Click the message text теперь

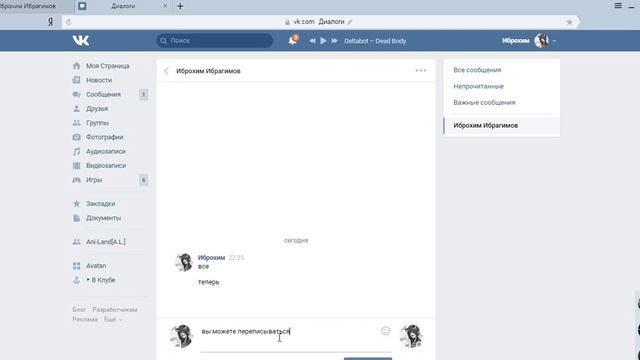point(209,282)
